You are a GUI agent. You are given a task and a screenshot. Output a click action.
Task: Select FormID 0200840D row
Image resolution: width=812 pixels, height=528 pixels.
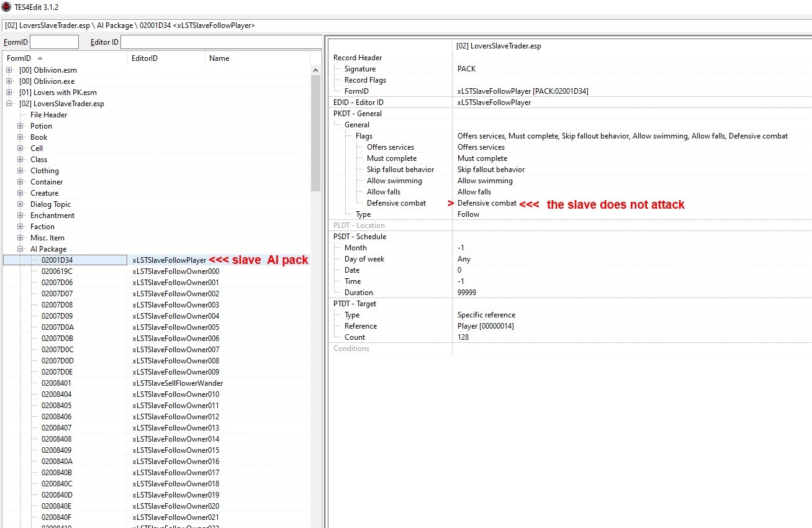tap(156, 495)
